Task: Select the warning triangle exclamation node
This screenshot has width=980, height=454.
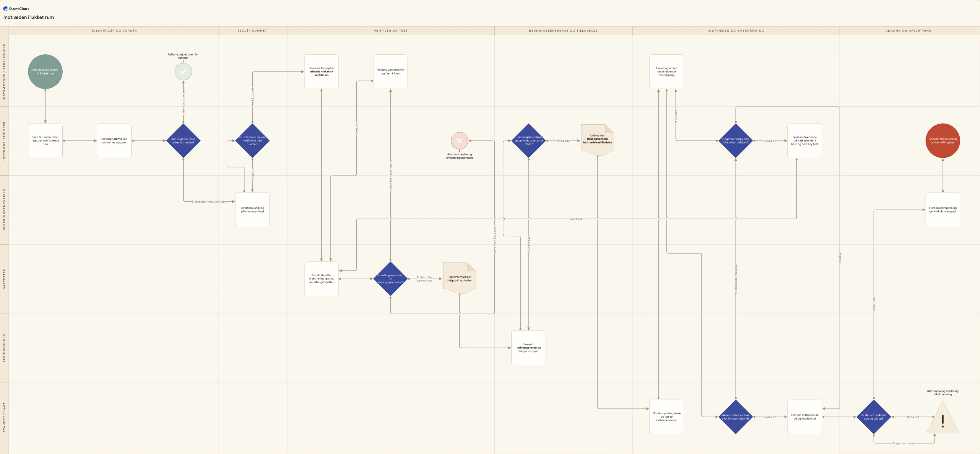Action: [x=943, y=417]
